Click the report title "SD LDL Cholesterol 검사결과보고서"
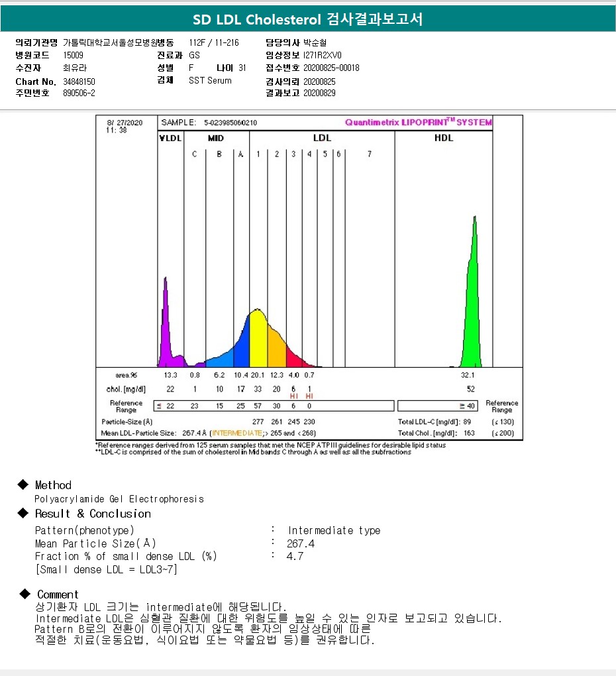The height and width of the screenshot is (676, 616). click(x=307, y=19)
